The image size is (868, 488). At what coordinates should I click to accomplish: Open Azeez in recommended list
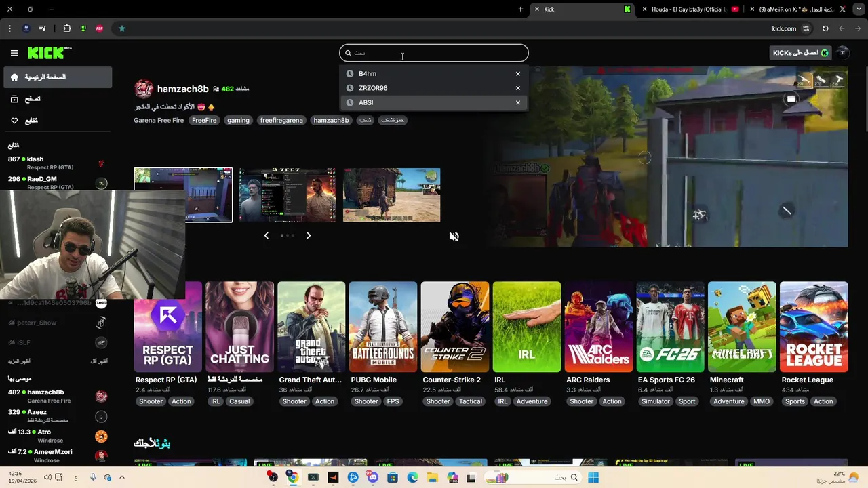(58, 415)
